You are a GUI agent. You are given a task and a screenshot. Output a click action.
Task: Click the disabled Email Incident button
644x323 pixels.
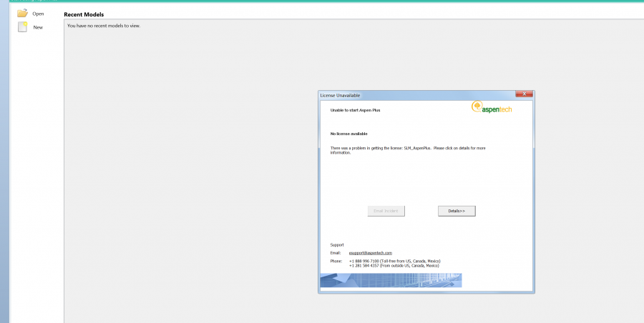[x=386, y=211]
